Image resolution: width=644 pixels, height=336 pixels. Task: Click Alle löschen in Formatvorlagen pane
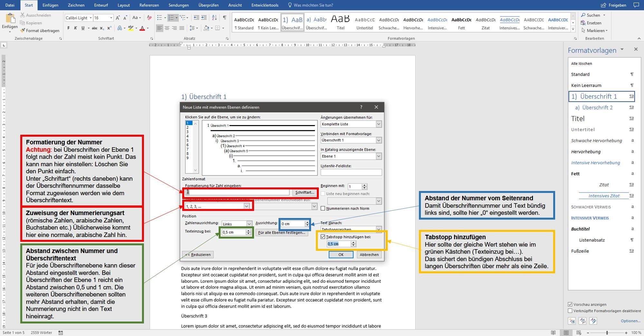tap(582, 63)
